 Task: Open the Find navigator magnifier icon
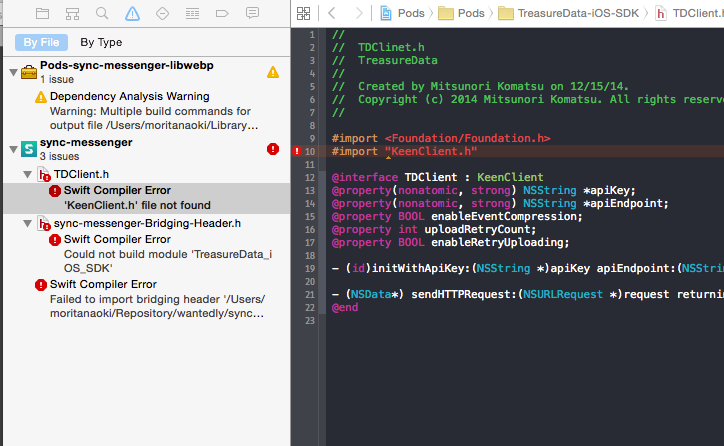tap(102, 13)
